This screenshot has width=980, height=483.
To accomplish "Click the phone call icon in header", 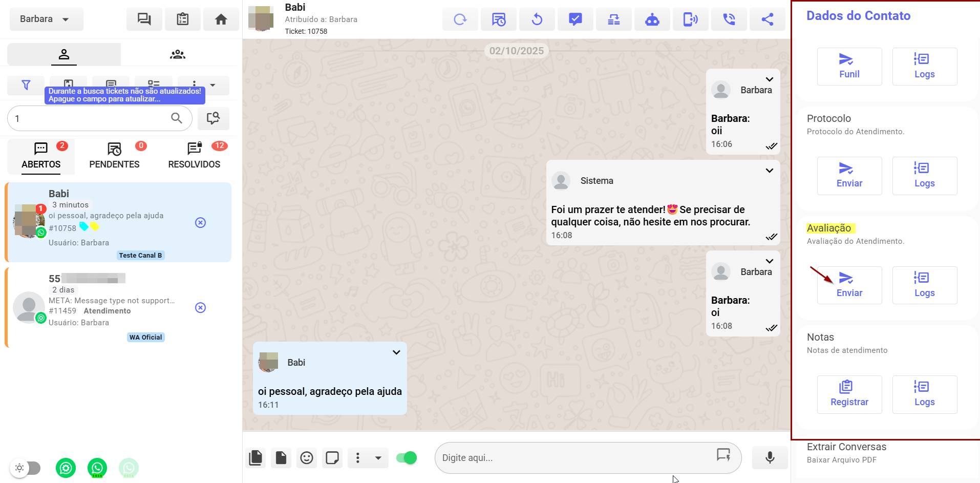I will click(x=729, y=19).
